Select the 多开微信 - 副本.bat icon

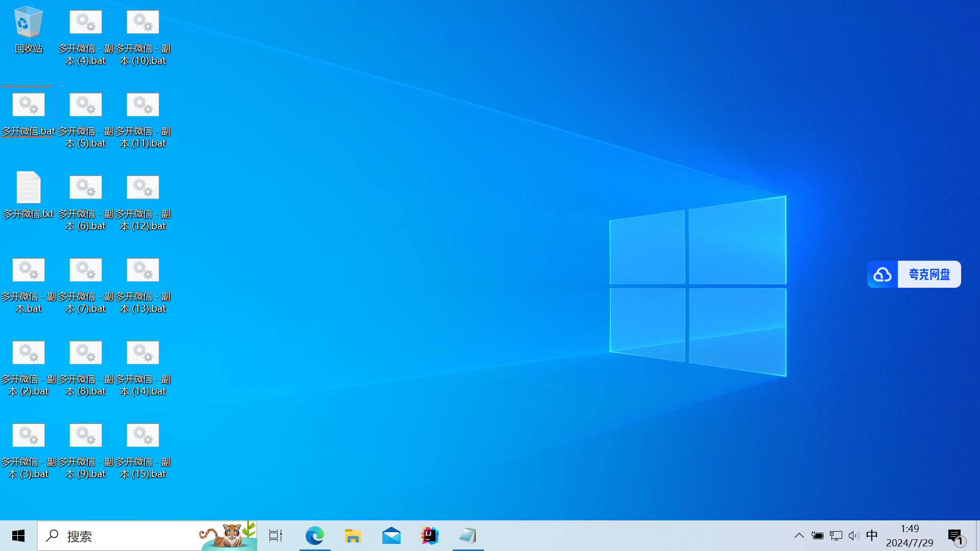pos(29,286)
